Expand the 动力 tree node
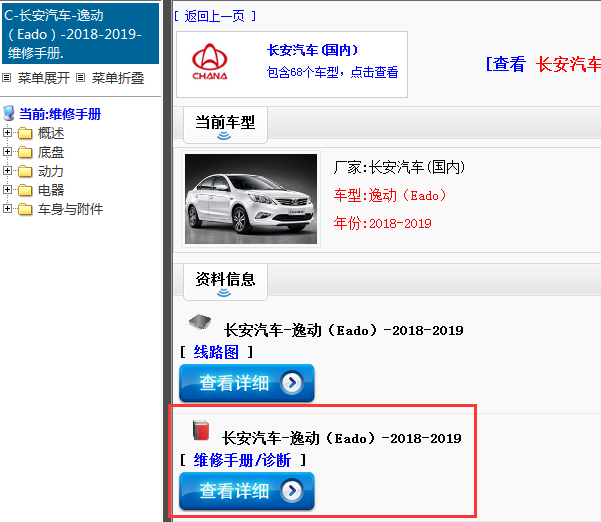Image resolution: width=601 pixels, height=522 pixels. pos(7,171)
